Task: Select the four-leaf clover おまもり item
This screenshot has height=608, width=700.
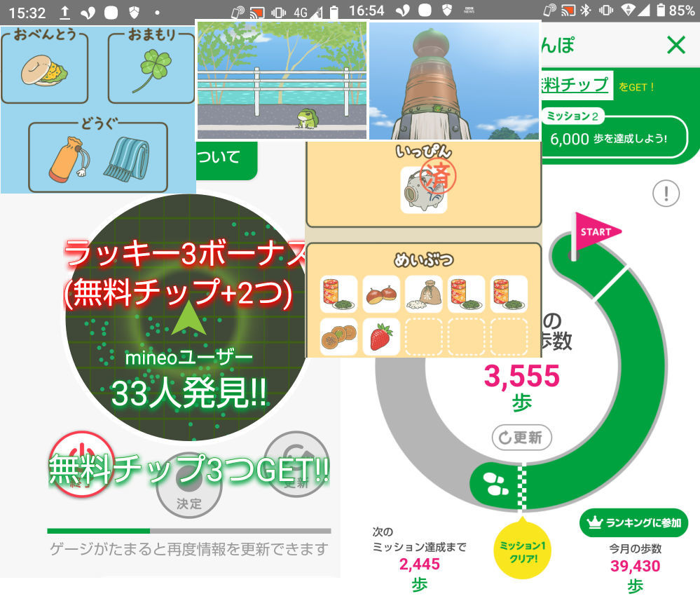Action: (x=152, y=70)
